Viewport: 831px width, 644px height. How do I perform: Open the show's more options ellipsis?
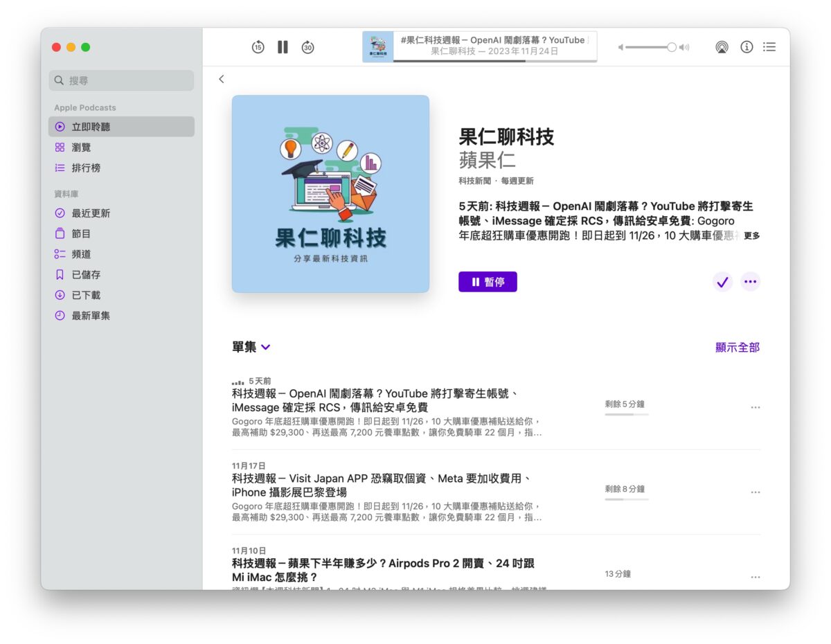pyautogui.click(x=750, y=282)
